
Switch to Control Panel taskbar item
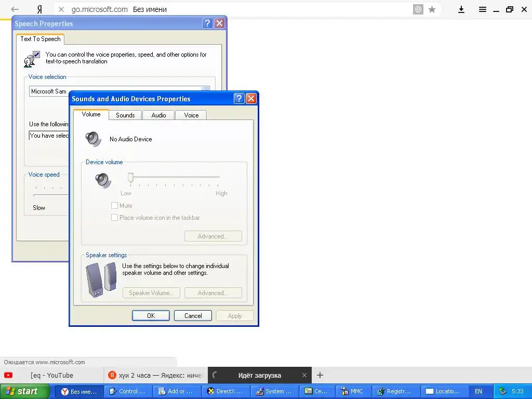(x=128, y=391)
